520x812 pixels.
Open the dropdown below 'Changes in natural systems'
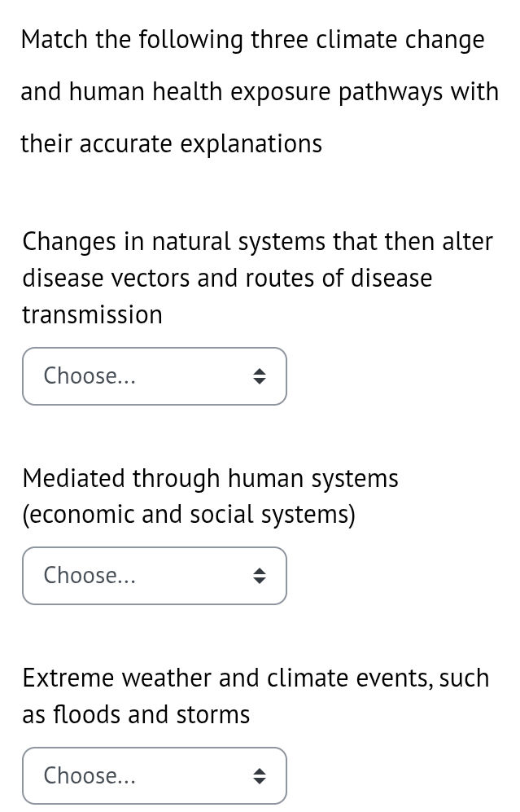[155, 376]
